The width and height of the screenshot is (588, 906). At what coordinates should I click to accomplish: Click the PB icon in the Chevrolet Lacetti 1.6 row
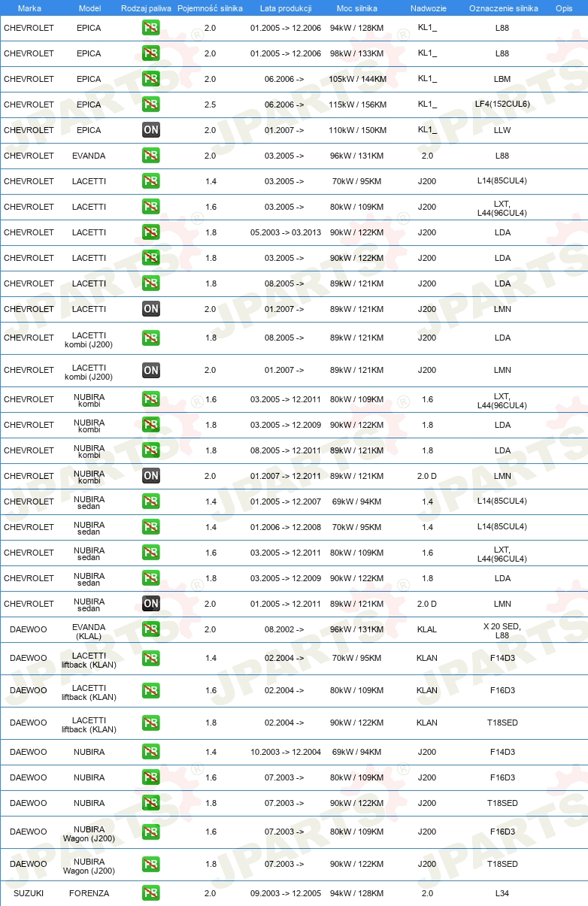[x=150, y=207]
